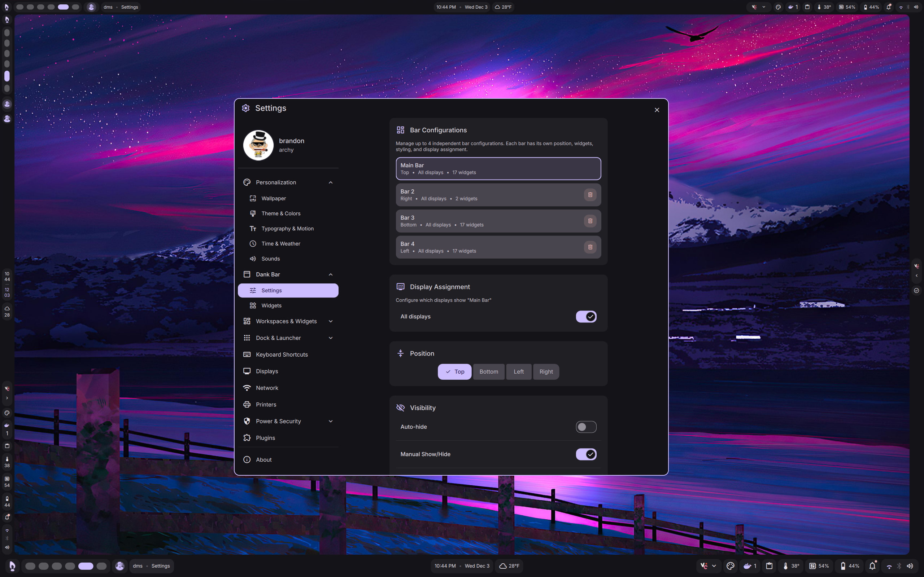Open the Theme & Colors page
Screen dimensions: 924x577
coord(281,213)
